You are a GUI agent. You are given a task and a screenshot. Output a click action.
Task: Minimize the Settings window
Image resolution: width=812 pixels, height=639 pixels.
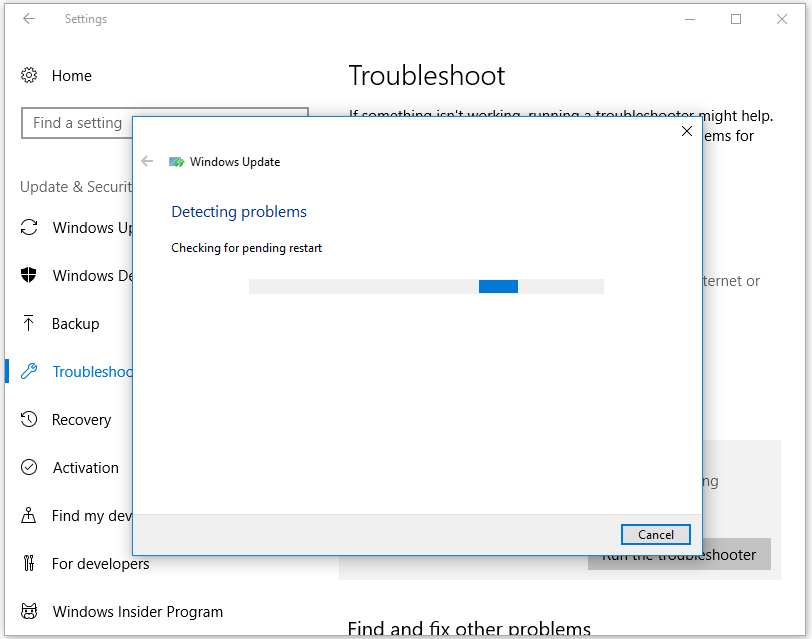690,19
